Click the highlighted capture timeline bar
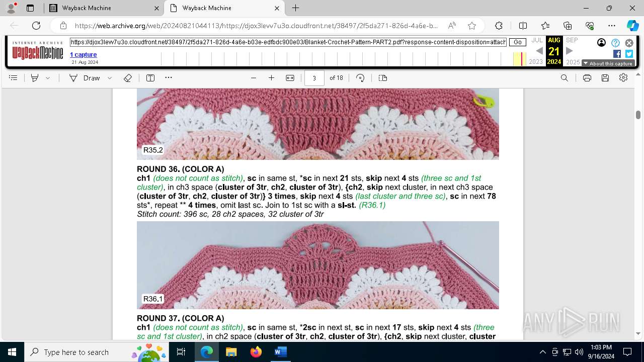The width and height of the screenshot is (644, 362). coord(521,59)
